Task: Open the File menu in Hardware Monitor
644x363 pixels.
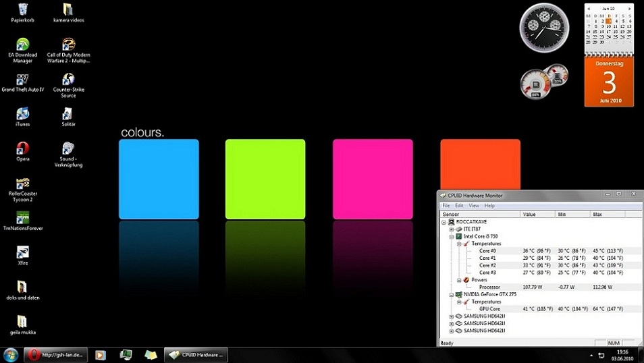Action: (x=446, y=206)
